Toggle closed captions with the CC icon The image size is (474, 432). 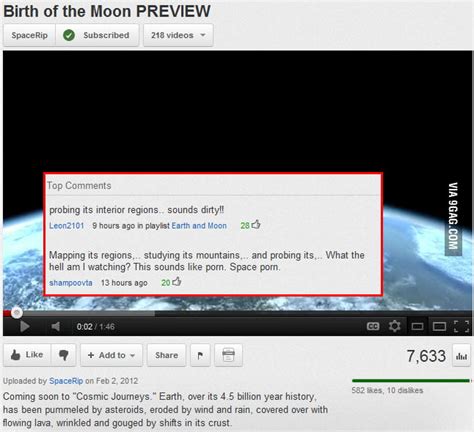373,326
